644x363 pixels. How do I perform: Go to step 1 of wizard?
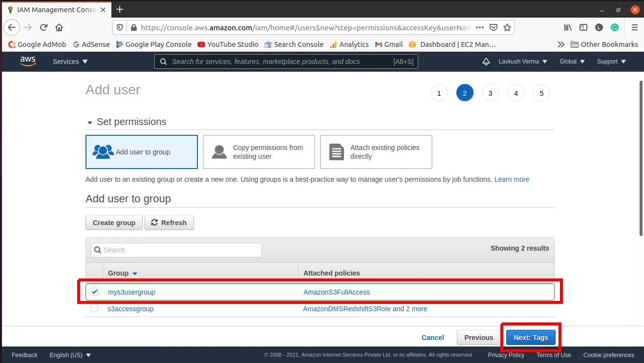[x=439, y=93]
